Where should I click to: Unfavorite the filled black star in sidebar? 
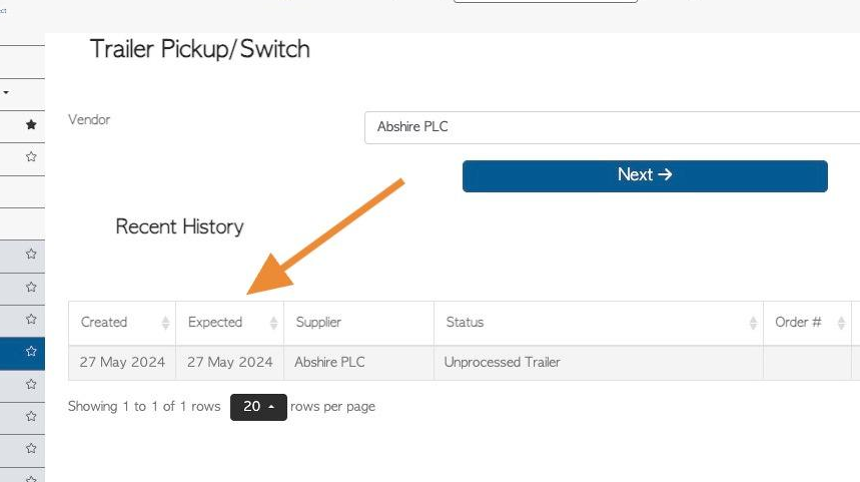pos(31,124)
